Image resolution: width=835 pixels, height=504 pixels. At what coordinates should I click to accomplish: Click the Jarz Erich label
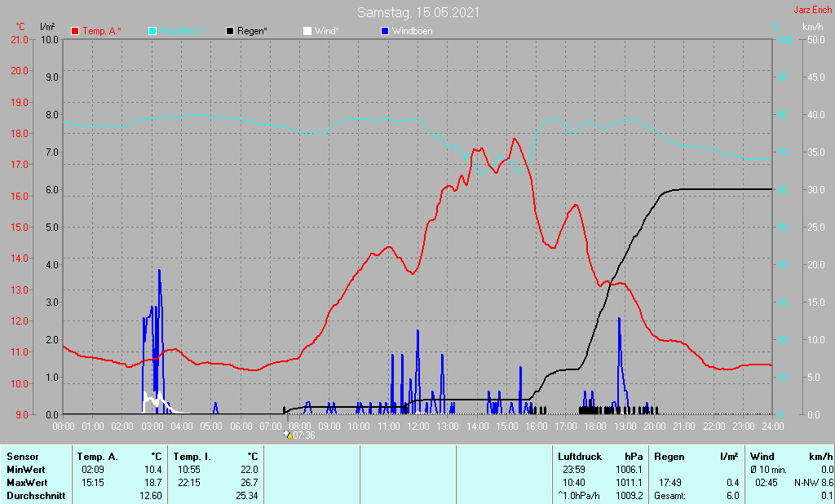(811, 11)
